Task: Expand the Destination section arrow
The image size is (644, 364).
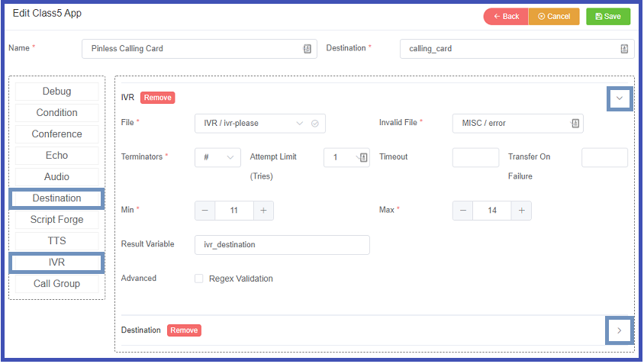Action: pyautogui.click(x=620, y=330)
